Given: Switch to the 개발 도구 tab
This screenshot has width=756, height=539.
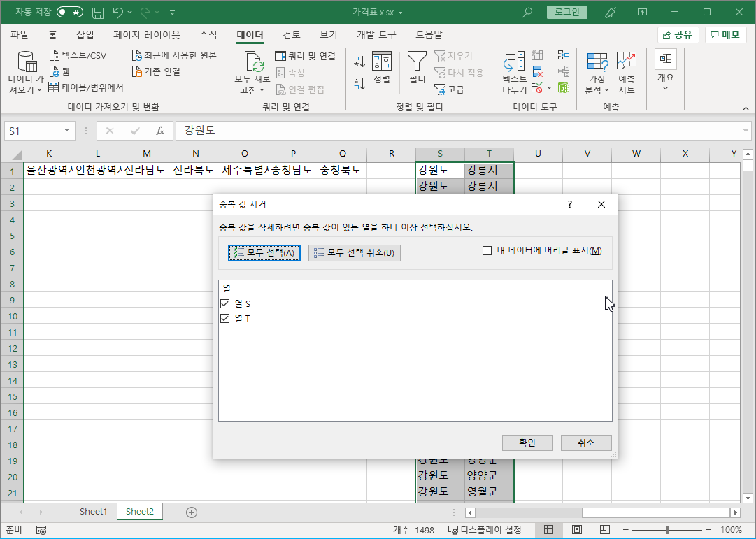Looking at the screenshot, I should coord(376,35).
